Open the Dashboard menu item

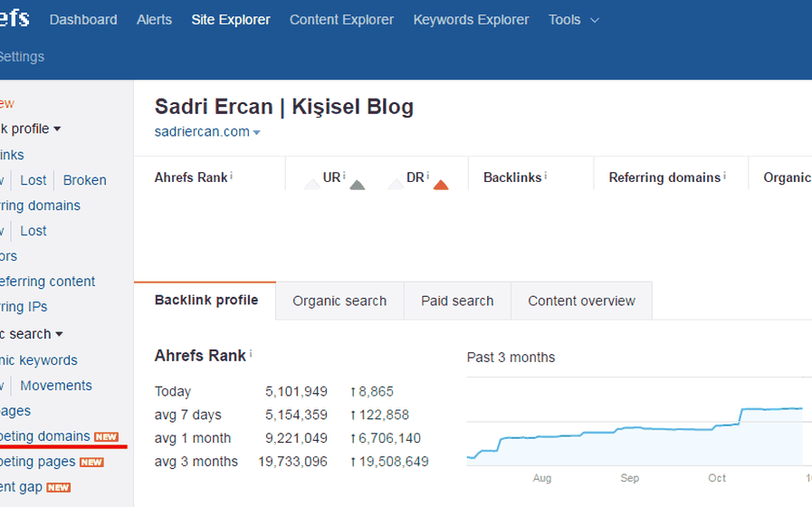tap(83, 20)
